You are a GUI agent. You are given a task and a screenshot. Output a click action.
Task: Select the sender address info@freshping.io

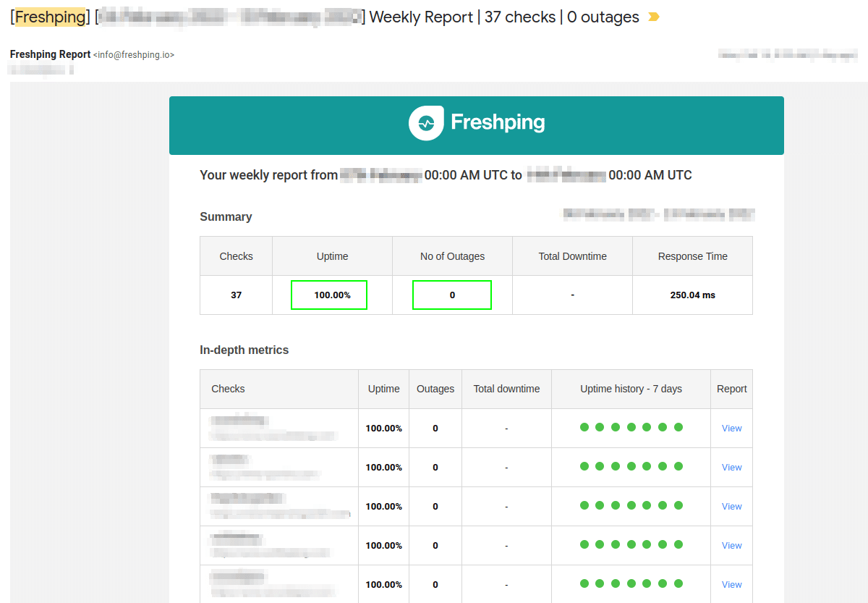point(134,55)
